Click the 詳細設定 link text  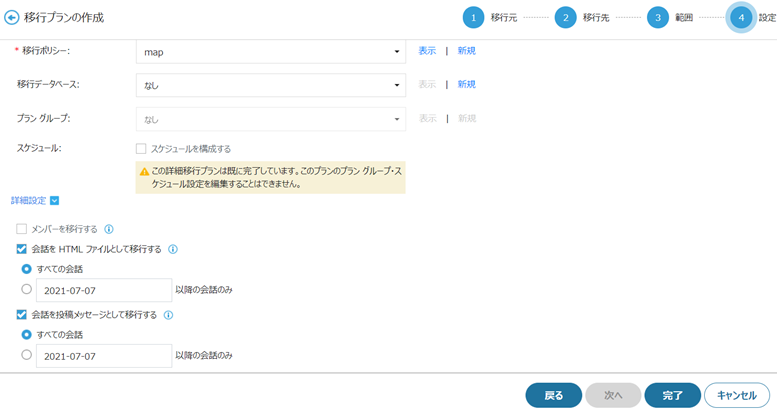click(28, 201)
